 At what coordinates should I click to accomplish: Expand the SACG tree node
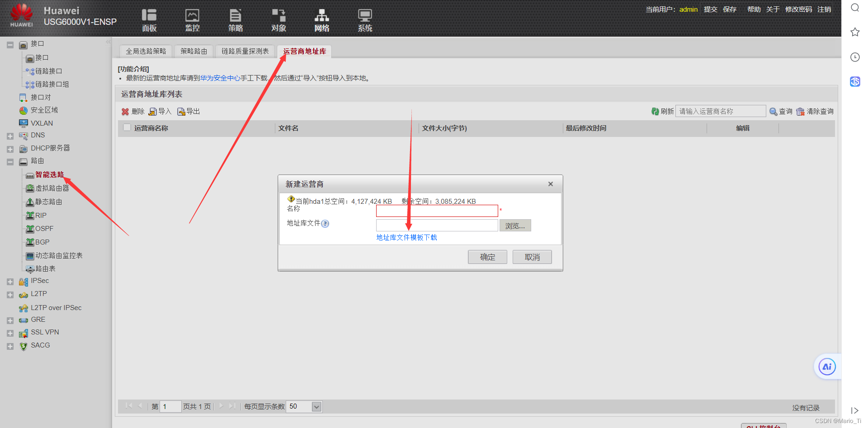[x=10, y=347]
